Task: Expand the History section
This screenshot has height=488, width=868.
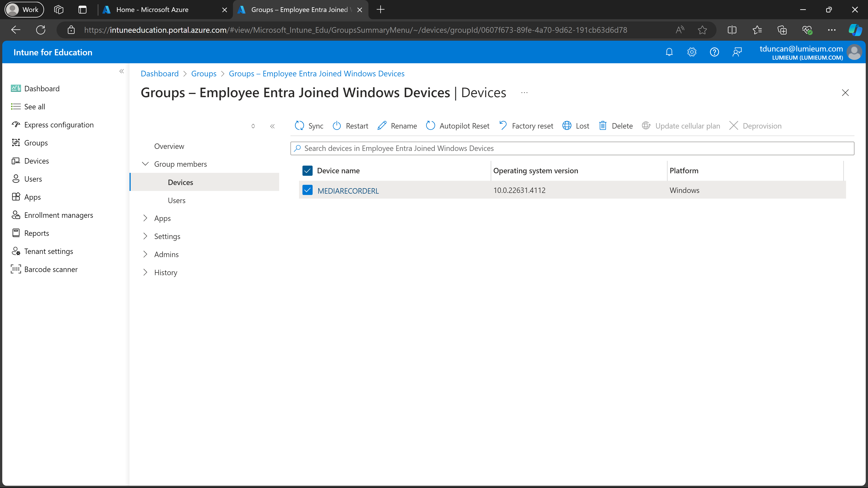Action: [x=145, y=272]
